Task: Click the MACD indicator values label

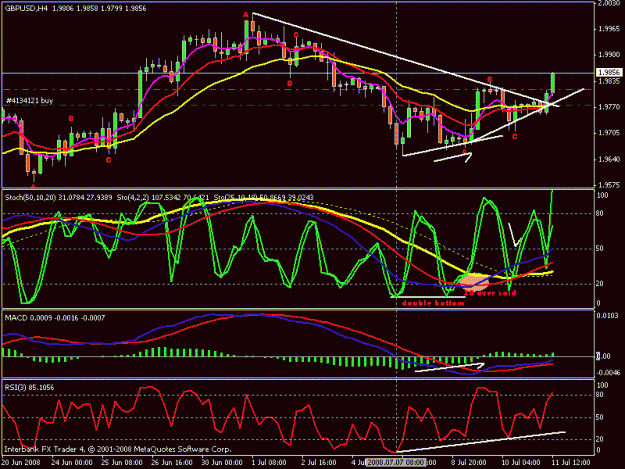Action: [55, 318]
